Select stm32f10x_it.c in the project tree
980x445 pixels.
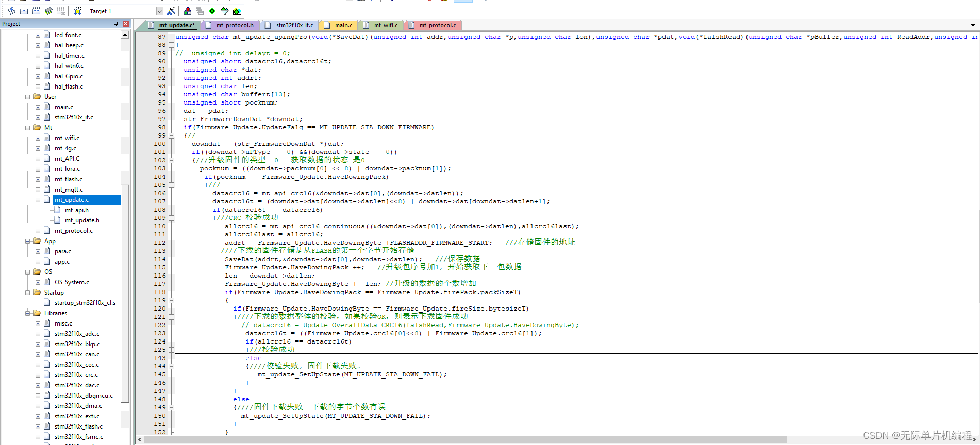74,117
